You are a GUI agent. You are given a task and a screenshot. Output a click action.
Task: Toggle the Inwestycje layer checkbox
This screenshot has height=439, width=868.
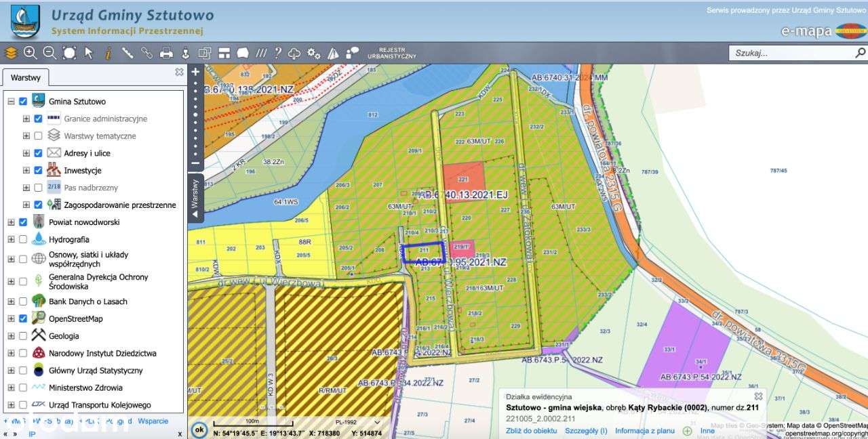38,170
